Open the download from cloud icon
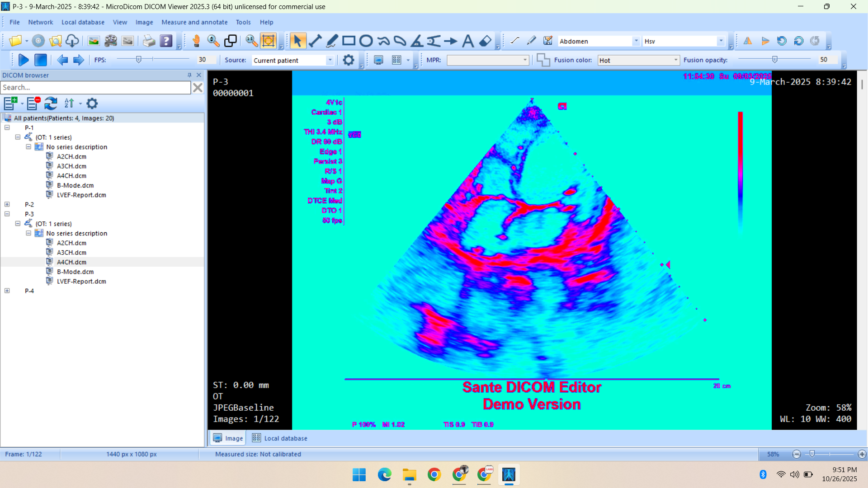This screenshot has width=868, height=488. [x=72, y=41]
